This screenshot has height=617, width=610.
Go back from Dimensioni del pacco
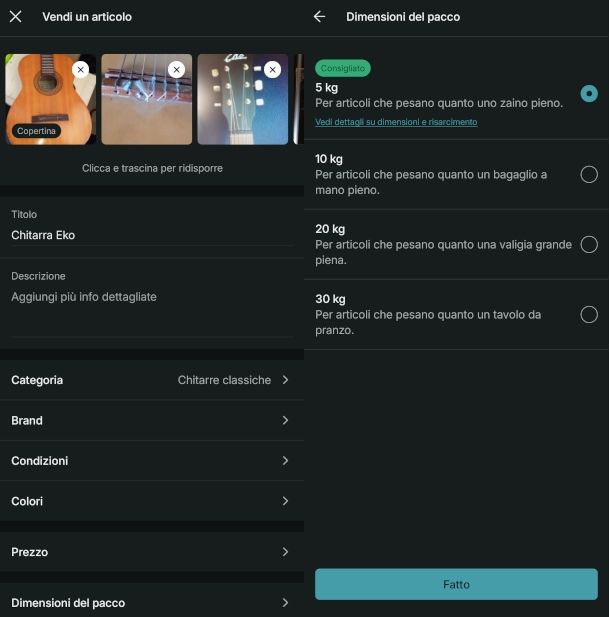(x=319, y=17)
